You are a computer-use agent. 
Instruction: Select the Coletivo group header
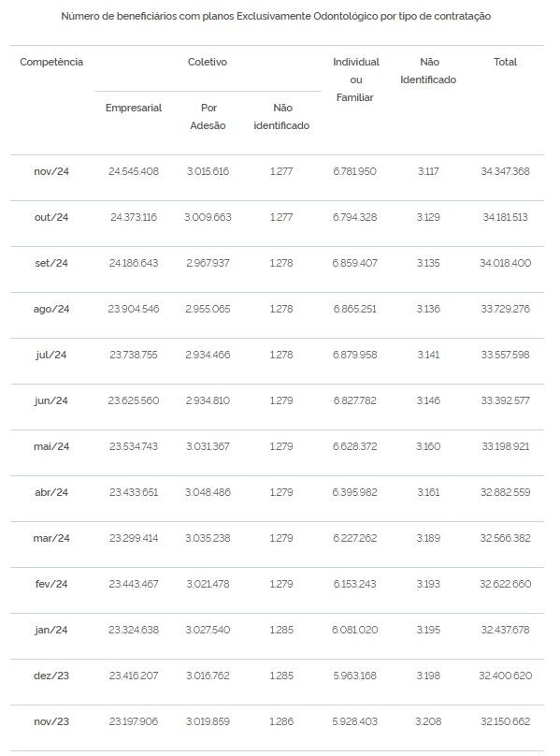(x=208, y=62)
